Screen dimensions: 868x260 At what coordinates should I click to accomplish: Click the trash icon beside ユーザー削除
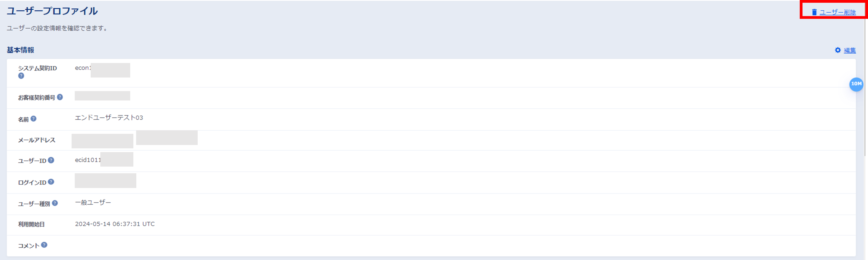[x=814, y=12]
